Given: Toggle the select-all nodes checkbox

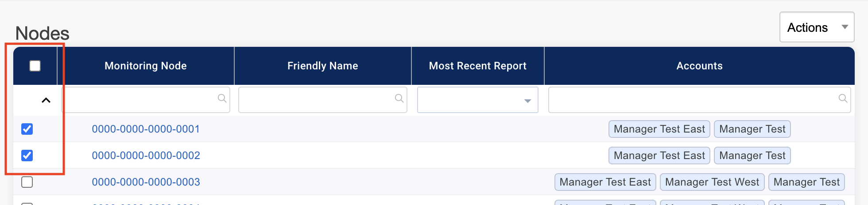Looking at the screenshot, I should tap(35, 66).
